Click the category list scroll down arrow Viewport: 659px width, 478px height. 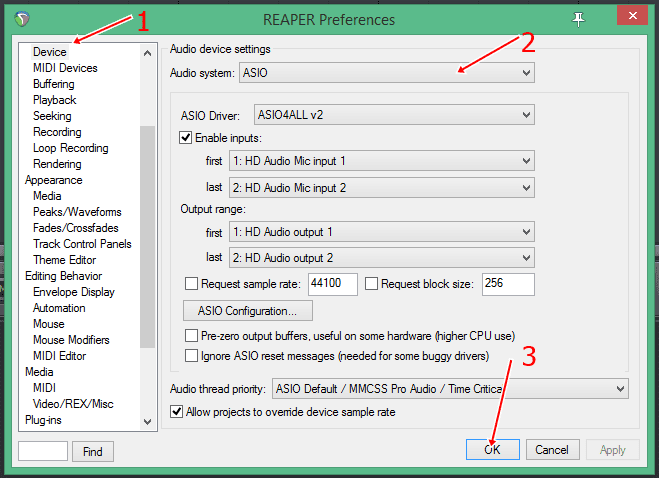(147, 421)
